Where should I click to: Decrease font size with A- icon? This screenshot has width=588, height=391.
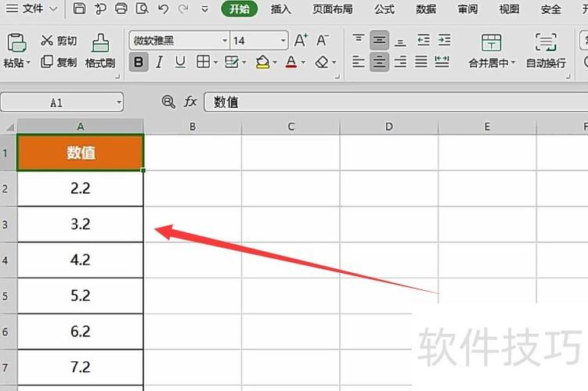pyautogui.click(x=322, y=40)
